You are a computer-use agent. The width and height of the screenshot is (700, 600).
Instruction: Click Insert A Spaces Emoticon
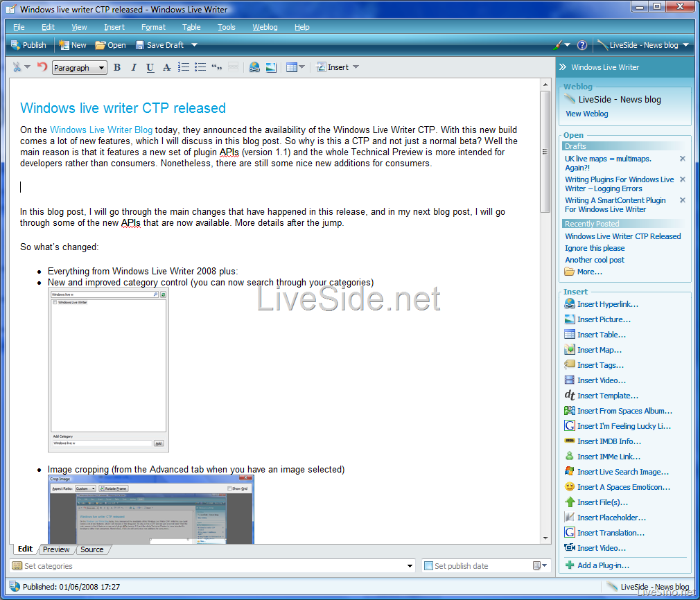coord(618,487)
